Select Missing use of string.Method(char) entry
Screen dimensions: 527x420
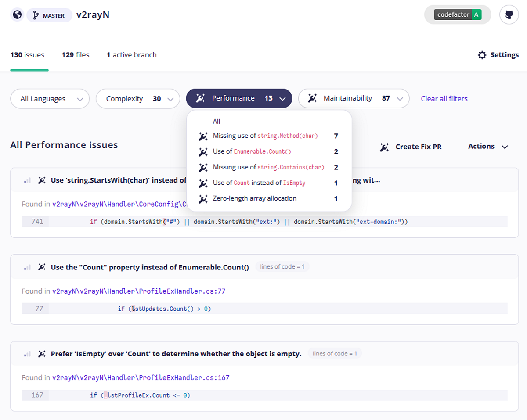[x=269, y=136]
